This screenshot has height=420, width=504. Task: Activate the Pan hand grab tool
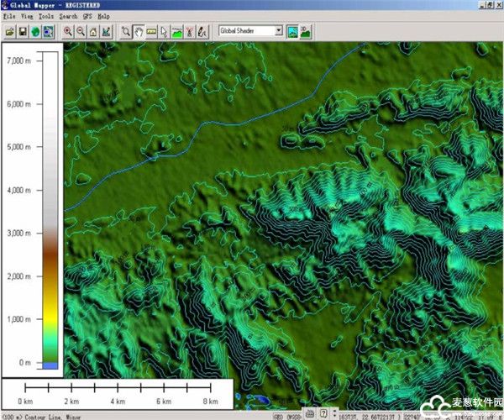point(139,32)
